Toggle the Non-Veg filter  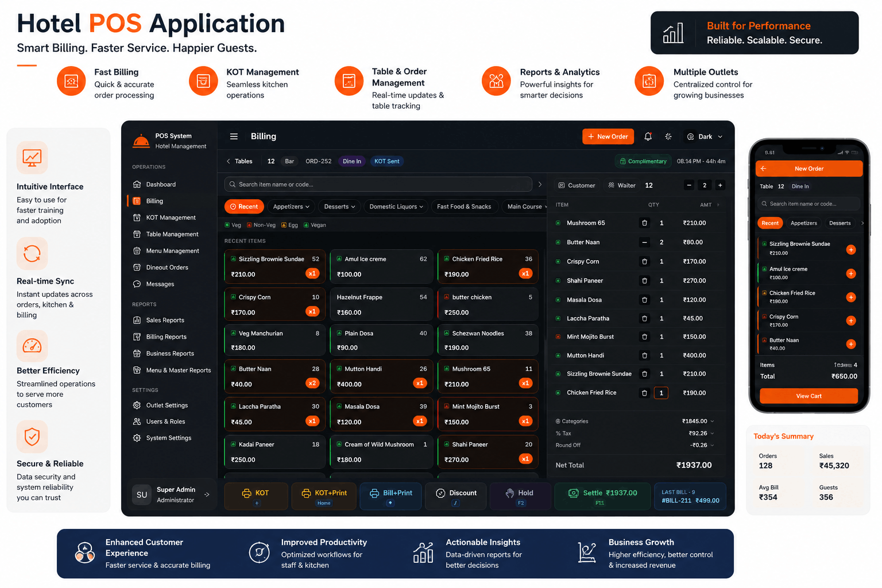pyautogui.click(x=261, y=225)
